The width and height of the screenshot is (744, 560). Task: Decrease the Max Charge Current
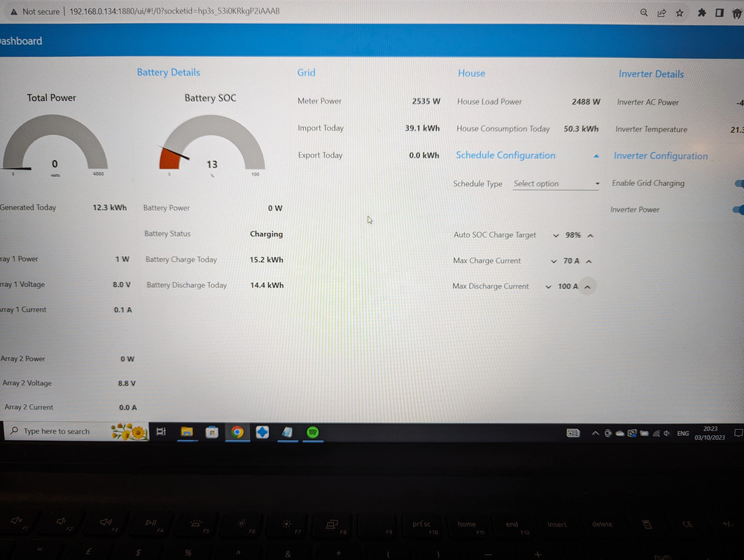click(554, 261)
